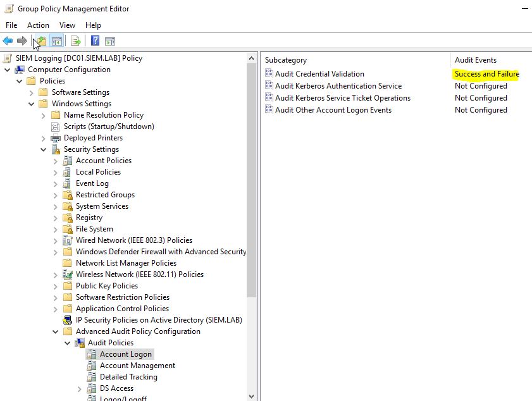
Task: Click Not Configured for Kerberos Authentication Service
Action: [481, 86]
